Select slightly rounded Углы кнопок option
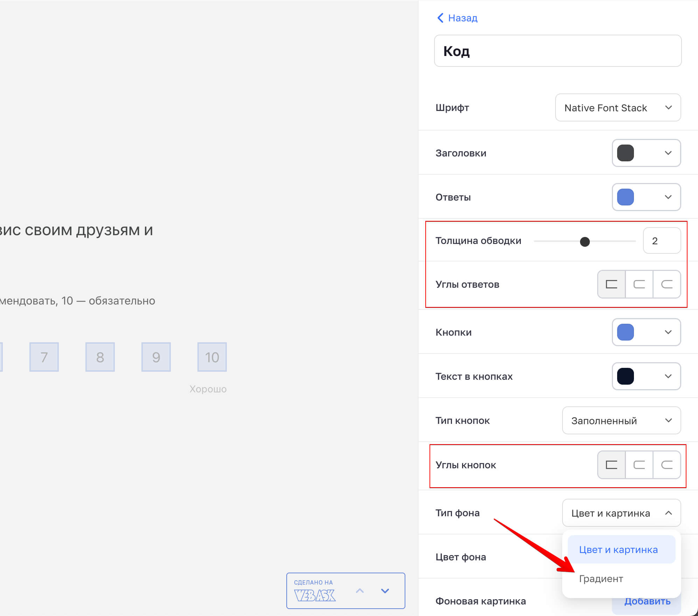 pyautogui.click(x=639, y=465)
